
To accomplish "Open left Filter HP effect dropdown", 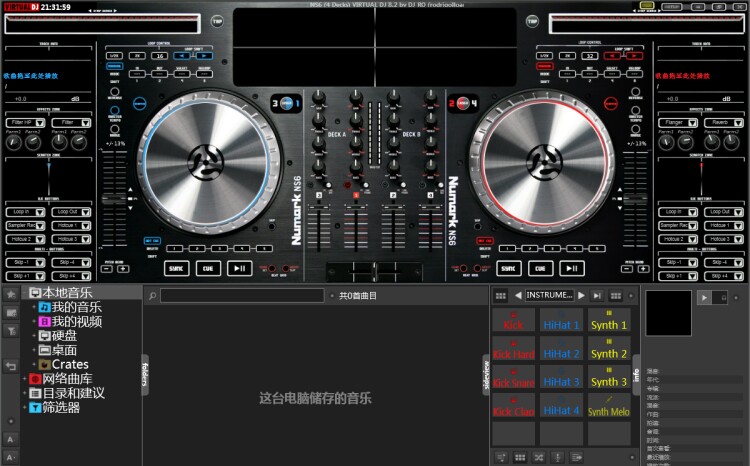I will [25, 123].
